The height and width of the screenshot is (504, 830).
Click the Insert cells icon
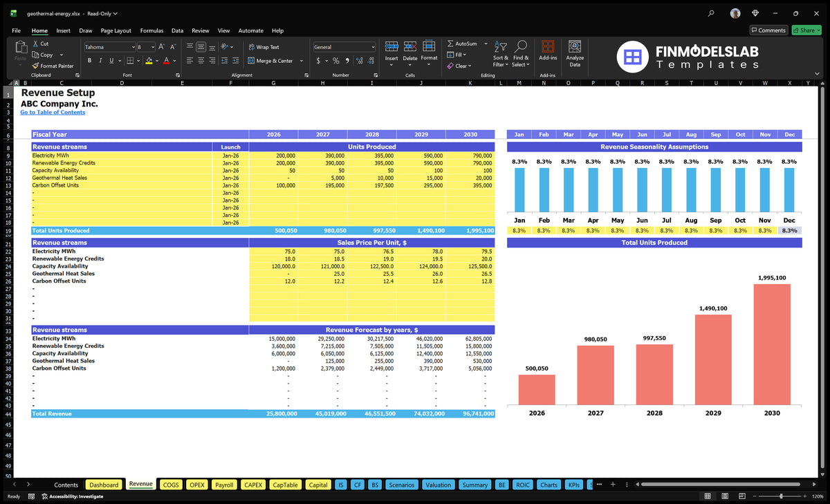point(391,47)
